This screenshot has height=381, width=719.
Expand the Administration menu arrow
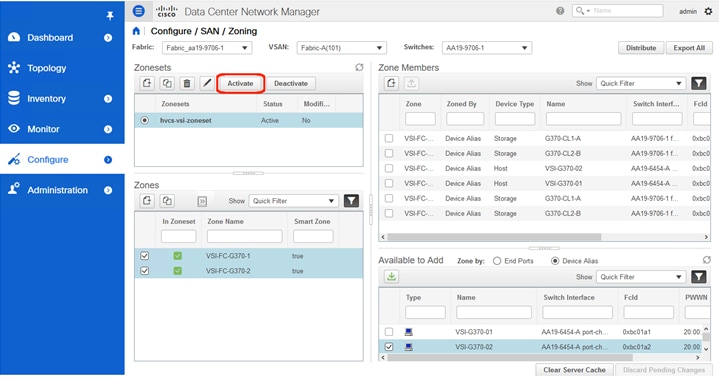coord(108,190)
